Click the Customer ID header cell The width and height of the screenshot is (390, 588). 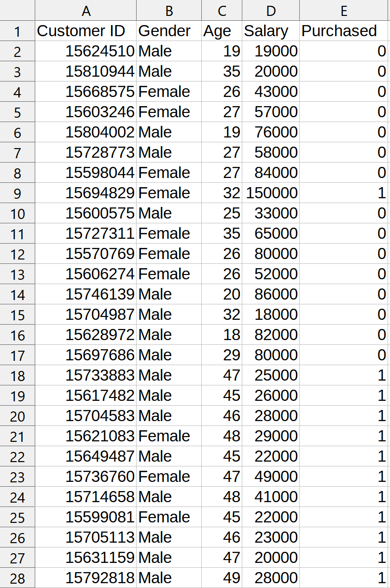[86, 30]
